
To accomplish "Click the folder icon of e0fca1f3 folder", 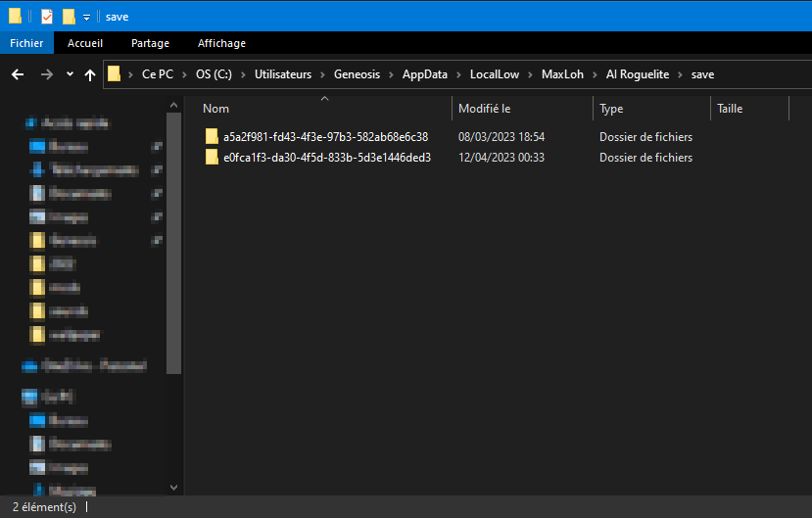I will tap(212, 158).
